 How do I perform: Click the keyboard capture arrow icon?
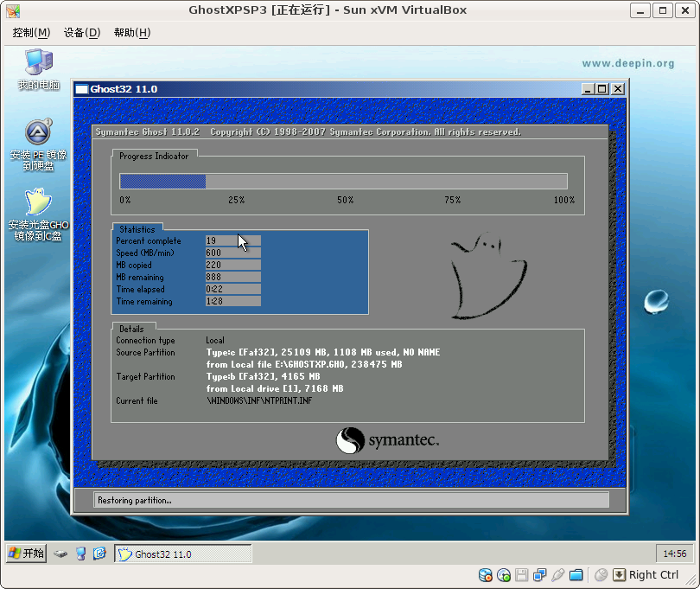619,575
